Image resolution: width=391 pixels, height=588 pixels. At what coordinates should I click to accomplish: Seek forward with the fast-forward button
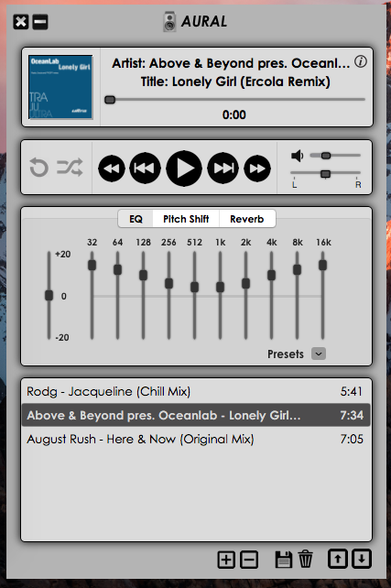tap(257, 169)
